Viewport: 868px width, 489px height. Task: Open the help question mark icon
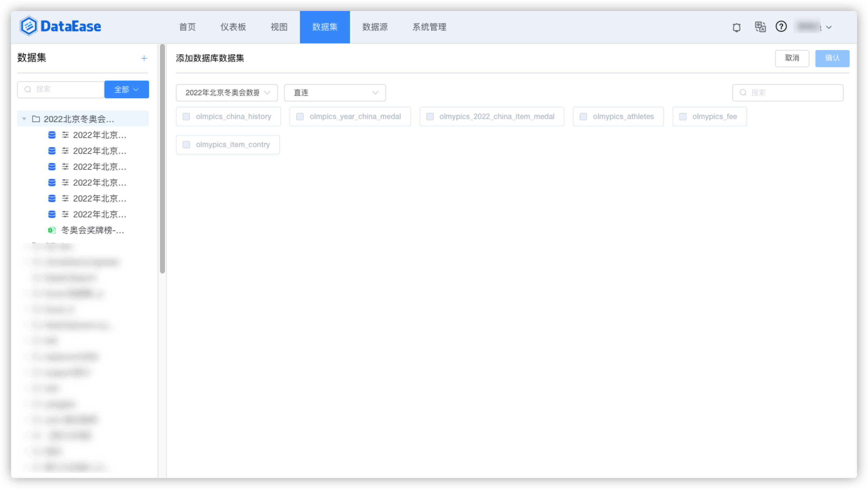pyautogui.click(x=781, y=26)
